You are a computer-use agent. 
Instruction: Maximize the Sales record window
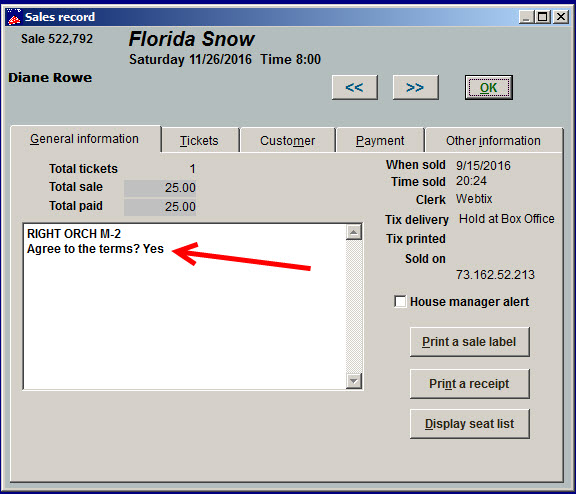543,17
